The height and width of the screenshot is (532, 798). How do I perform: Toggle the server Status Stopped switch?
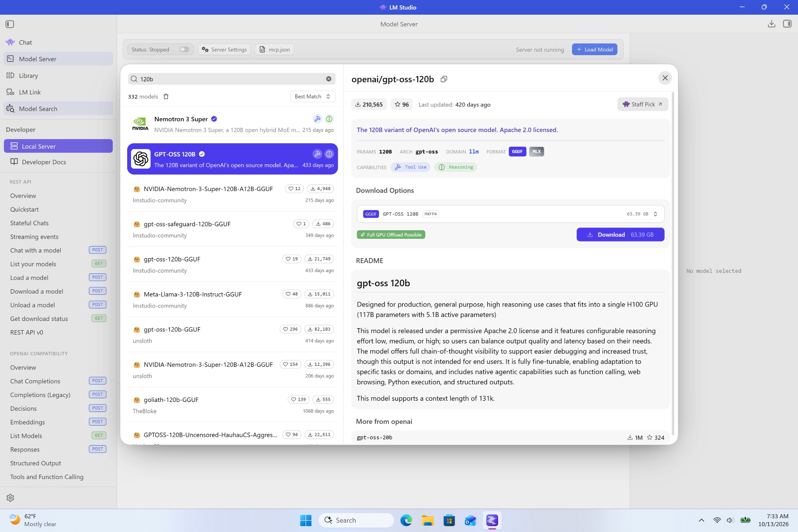point(184,50)
